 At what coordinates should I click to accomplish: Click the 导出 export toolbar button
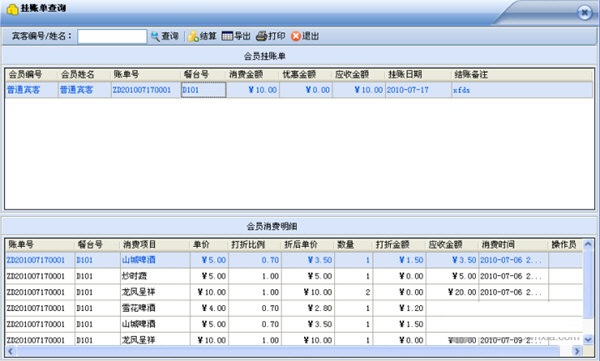[x=236, y=36]
